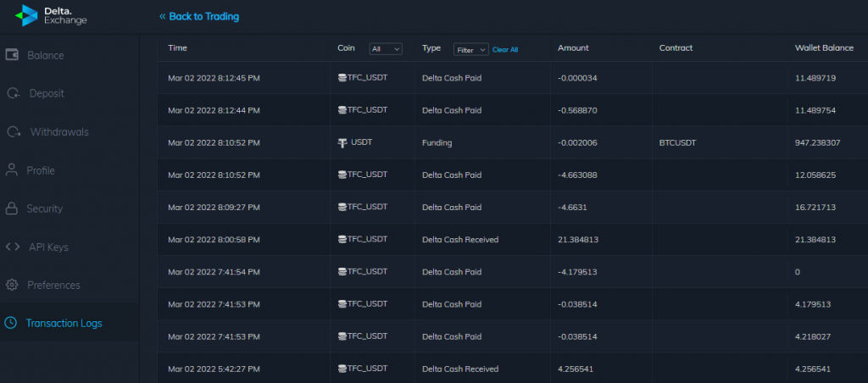This screenshot has height=383, width=868.
Task: Click the Deposit icon in sidebar
Action: 13,93
